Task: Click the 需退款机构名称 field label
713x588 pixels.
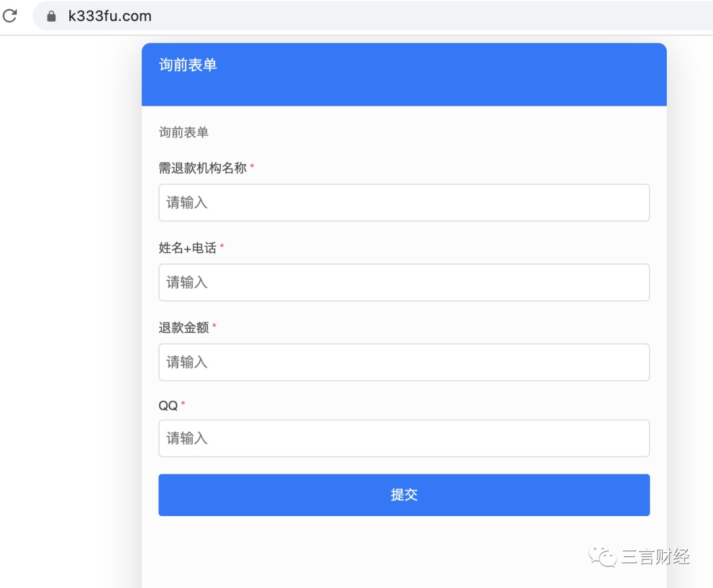Action: click(x=202, y=168)
